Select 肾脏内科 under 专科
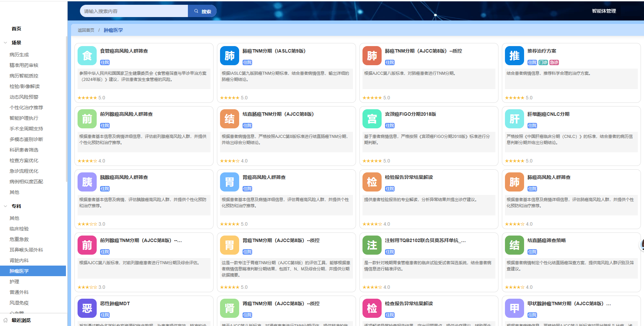This screenshot has width=644, height=326. tap(19, 260)
